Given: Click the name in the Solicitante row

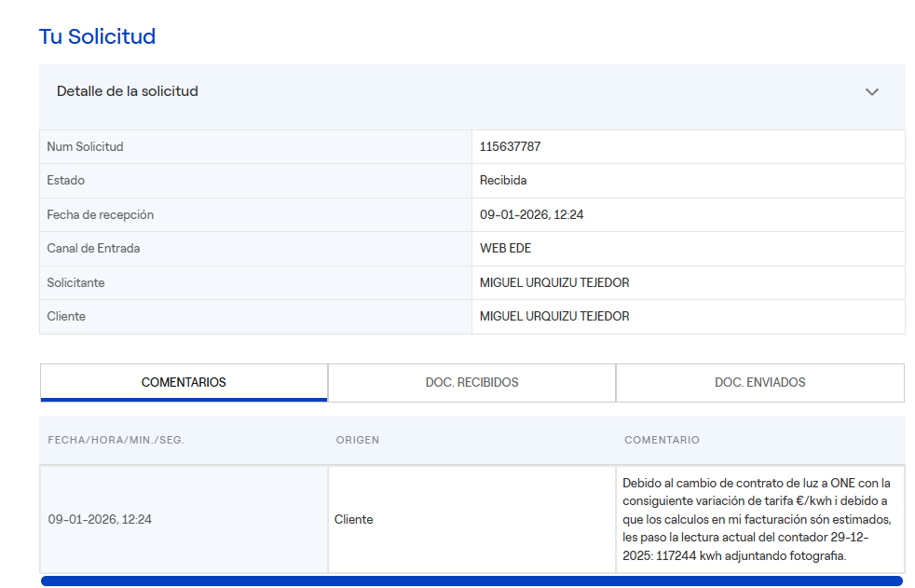Looking at the screenshot, I should (x=554, y=282).
